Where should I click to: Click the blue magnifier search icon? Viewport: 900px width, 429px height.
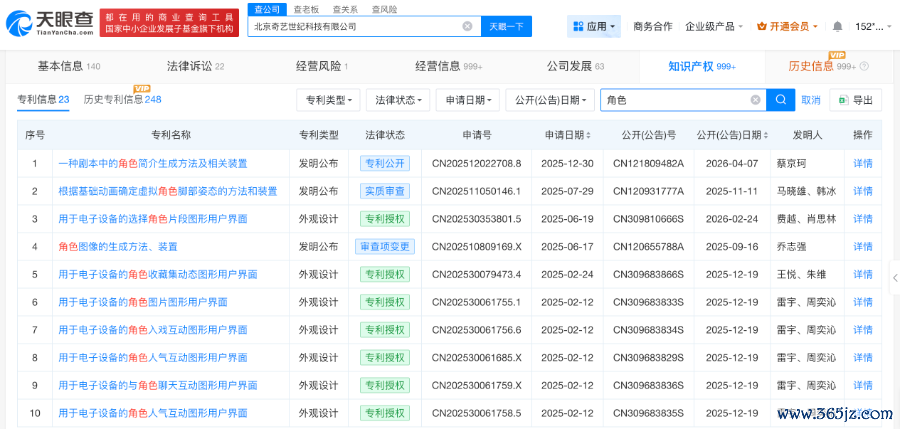[780, 100]
